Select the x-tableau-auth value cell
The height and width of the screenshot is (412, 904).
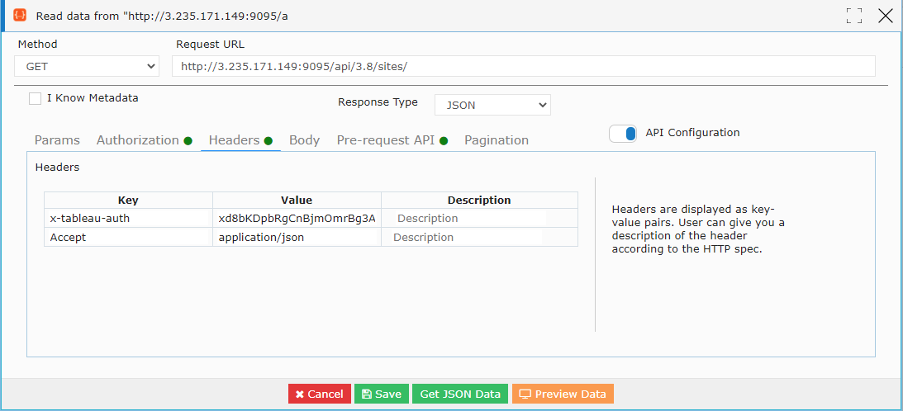point(297,218)
